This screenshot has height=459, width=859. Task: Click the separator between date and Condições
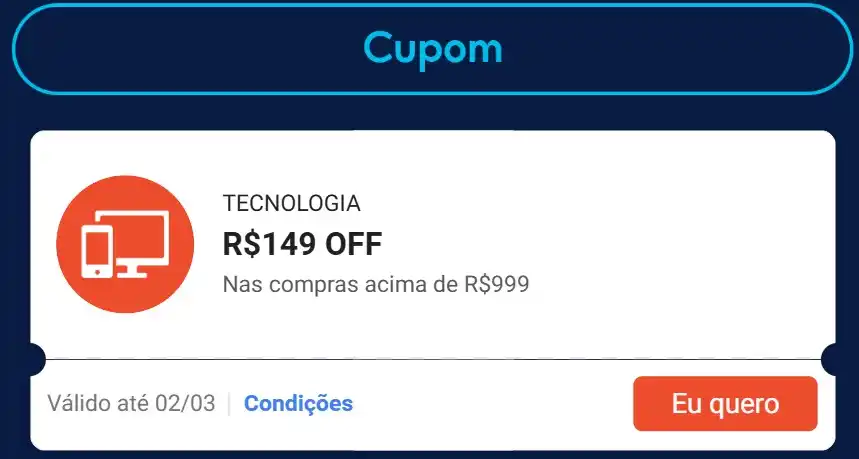click(229, 404)
